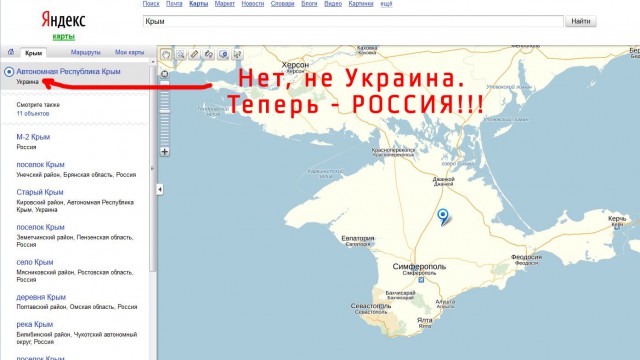The height and width of the screenshot is (360, 640).
Task: Open the Мои карты tab
Action: 129,52
